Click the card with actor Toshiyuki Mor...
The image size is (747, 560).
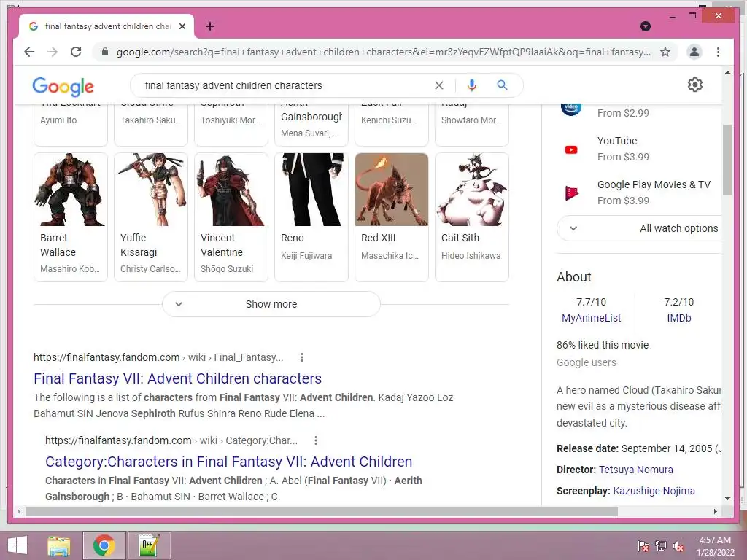click(231, 124)
